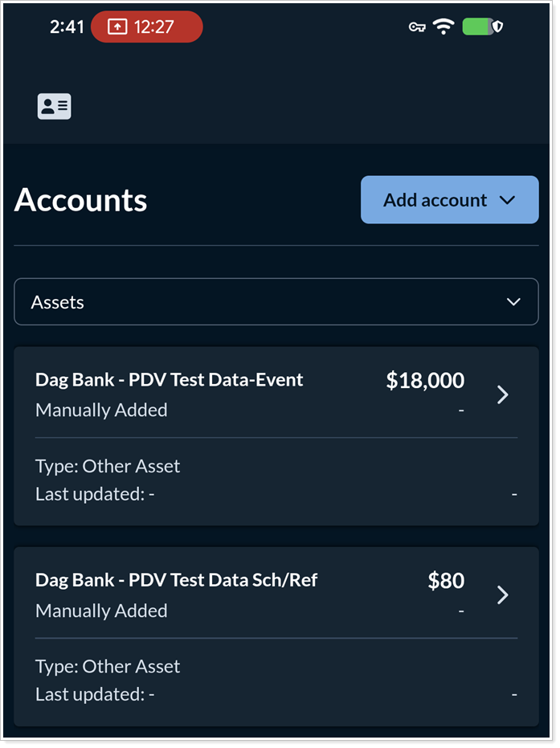
Task: Tap the battery indicator icon
Action: (x=476, y=27)
